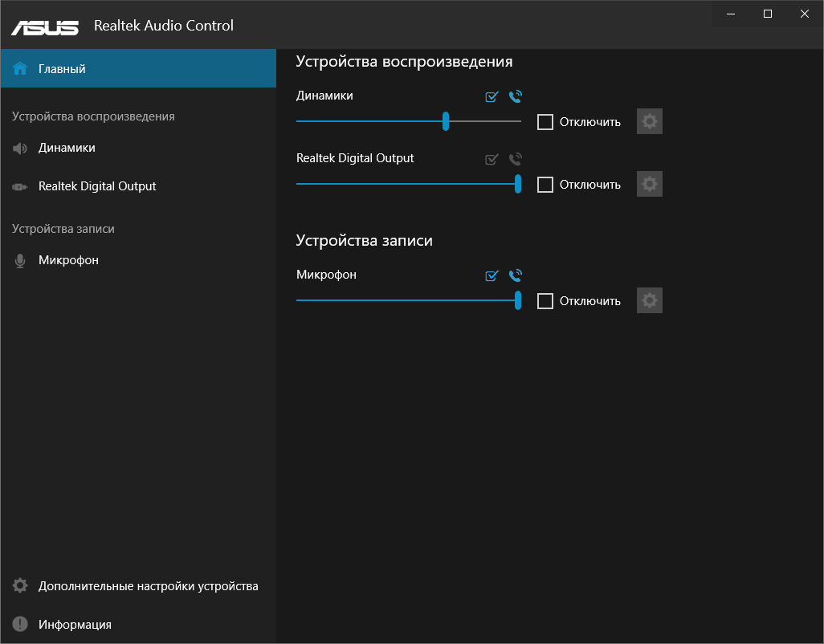Screen dimensions: 824x644
Task: Mute Динамики with Отключить checkbox
Action: tap(545, 122)
